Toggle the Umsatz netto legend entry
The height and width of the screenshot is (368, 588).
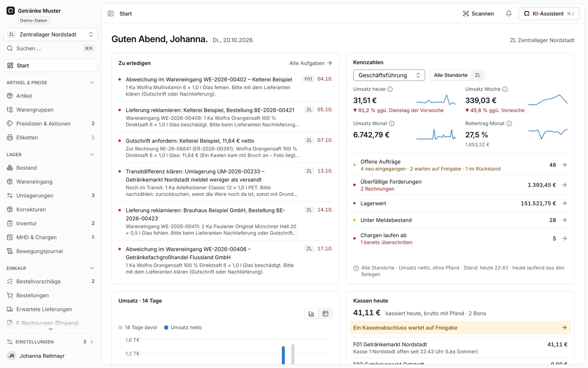pos(183,328)
